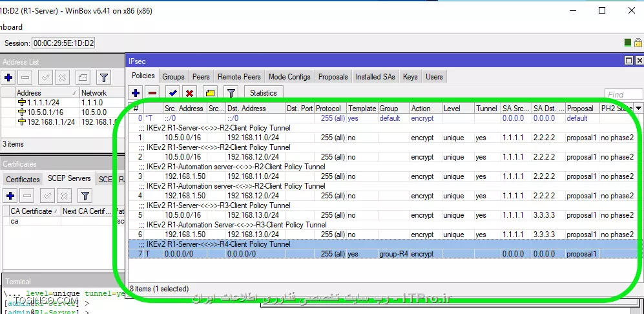Select policy row 0 default template
Image resolution: width=644 pixels, height=314 pixels.
(384, 118)
